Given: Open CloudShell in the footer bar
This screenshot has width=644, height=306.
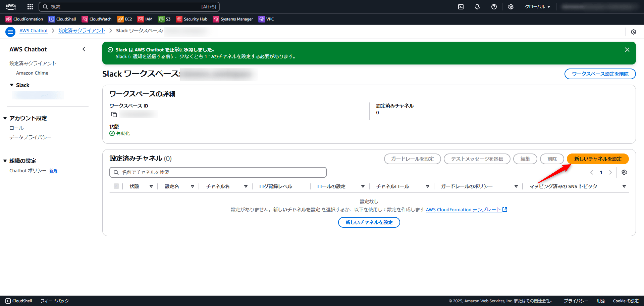Looking at the screenshot, I should (x=19, y=301).
